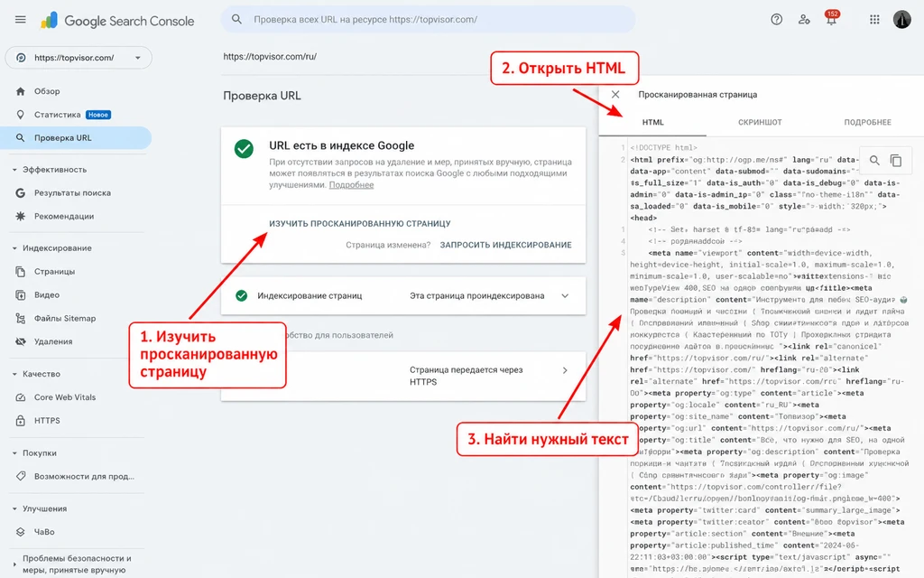Click the ЧаВо layers icon
This screenshot has height=578, width=924.
(x=21, y=532)
